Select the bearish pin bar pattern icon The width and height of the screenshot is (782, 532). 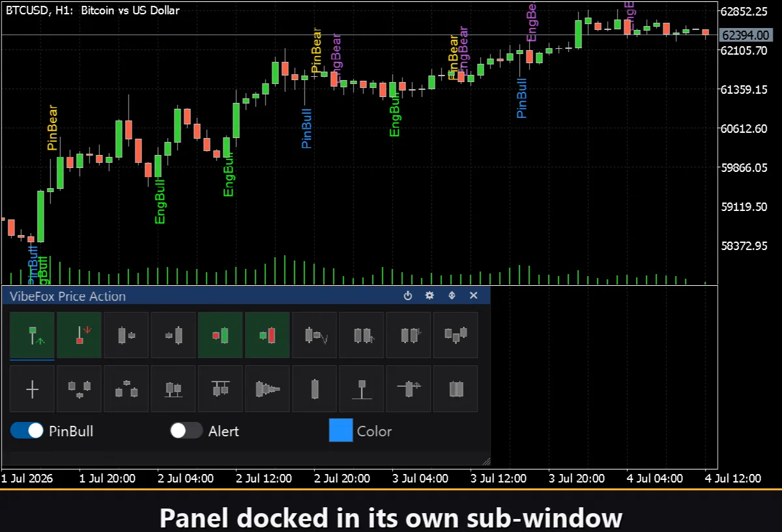[79, 335]
